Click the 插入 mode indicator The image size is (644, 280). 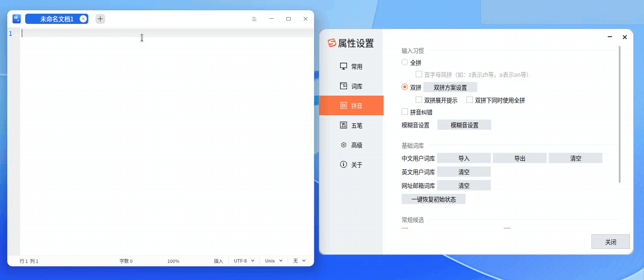(218, 261)
